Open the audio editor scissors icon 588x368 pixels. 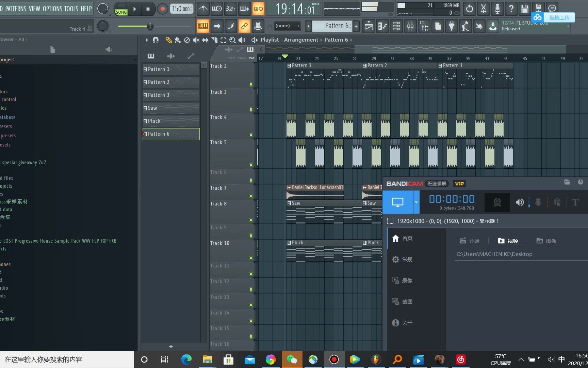[484, 9]
